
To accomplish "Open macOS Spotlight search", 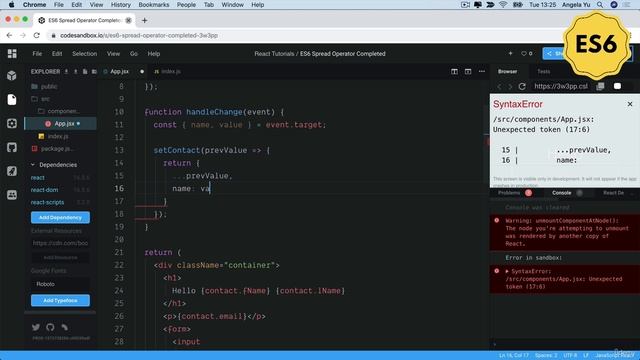I will pos(600,5).
